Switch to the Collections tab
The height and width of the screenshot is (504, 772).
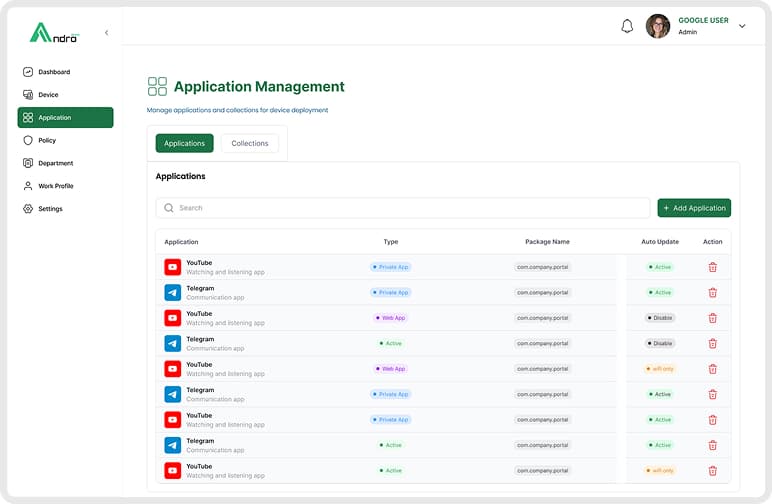coord(250,143)
